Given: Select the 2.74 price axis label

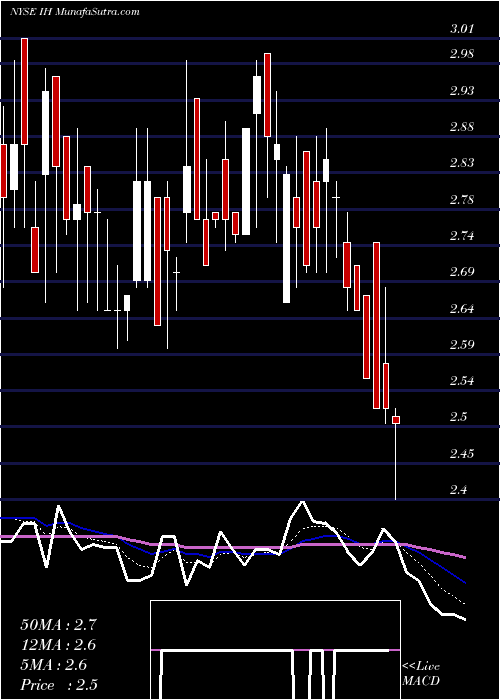Looking at the screenshot, I should coord(461,236).
